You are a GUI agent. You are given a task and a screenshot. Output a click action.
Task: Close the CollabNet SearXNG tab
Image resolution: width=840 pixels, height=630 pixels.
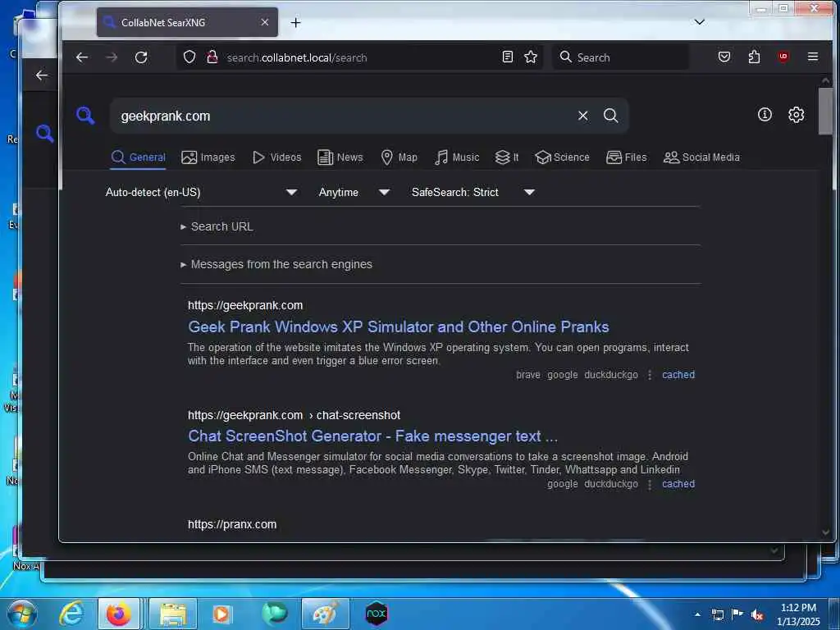tap(265, 22)
